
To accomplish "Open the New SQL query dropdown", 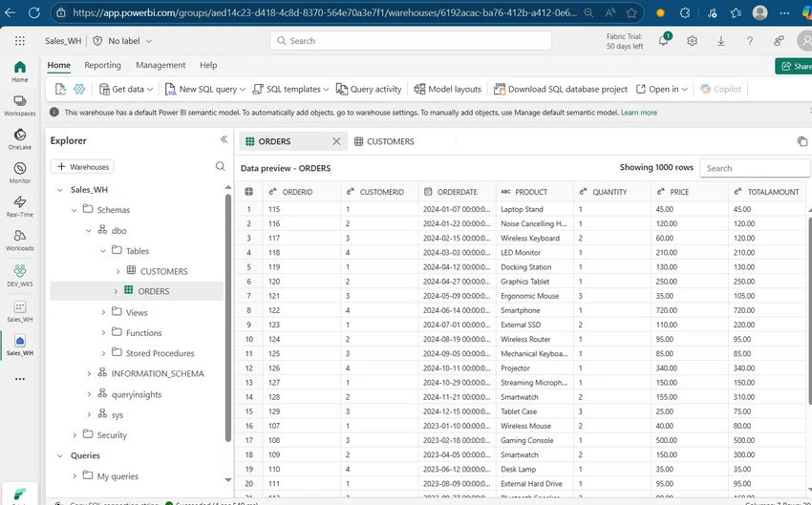I will (205, 89).
